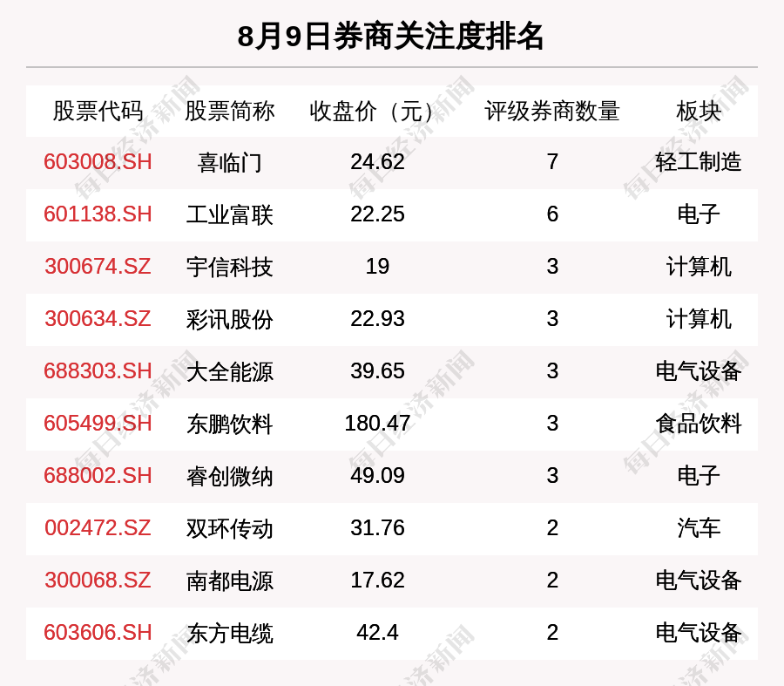Viewport: 784px width, 686px height.
Task: Select stock code 688303.SH
Action: click(98, 371)
